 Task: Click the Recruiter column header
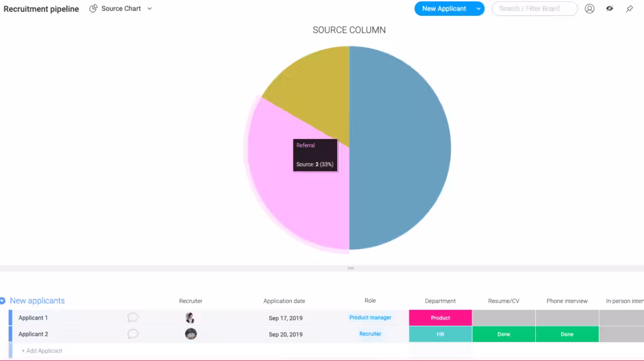click(191, 301)
